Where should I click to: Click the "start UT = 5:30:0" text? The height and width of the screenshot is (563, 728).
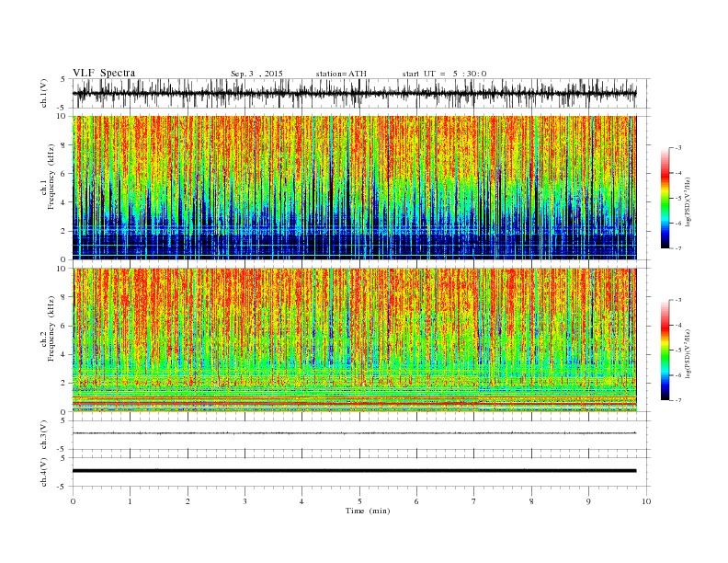coord(444,74)
